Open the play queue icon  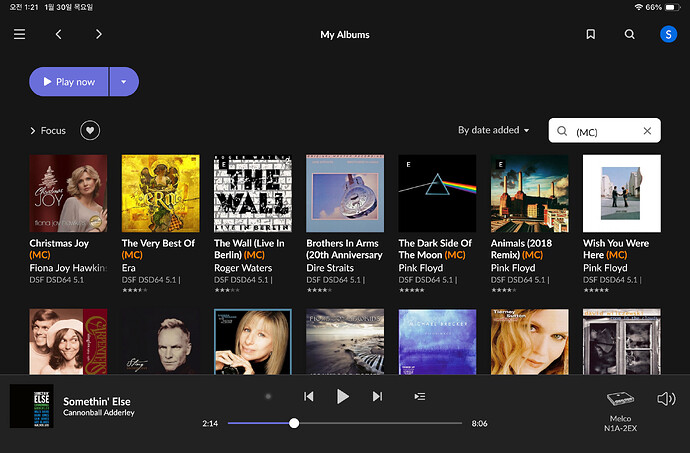(419, 396)
